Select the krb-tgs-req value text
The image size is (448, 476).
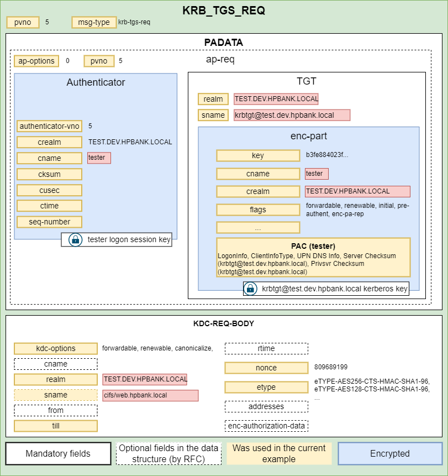click(134, 22)
